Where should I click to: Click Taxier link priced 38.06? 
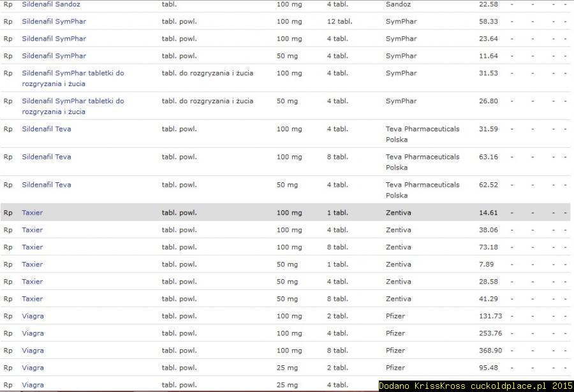coord(33,230)
